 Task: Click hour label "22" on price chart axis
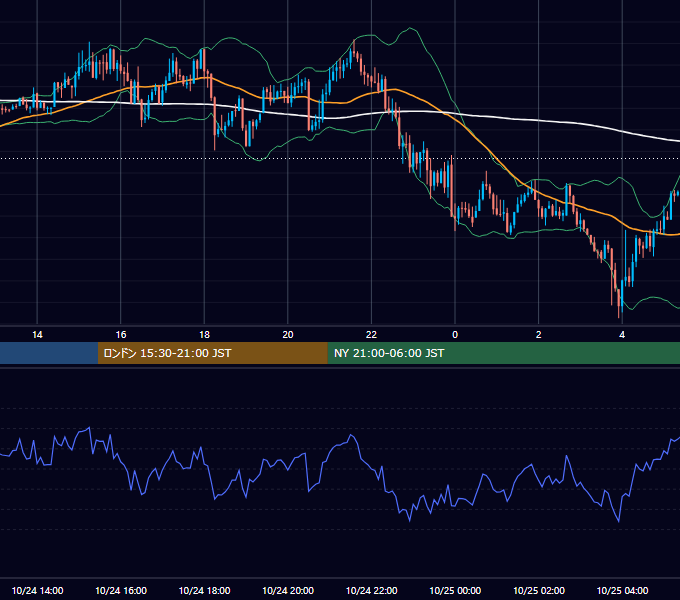tap(371, 335)
